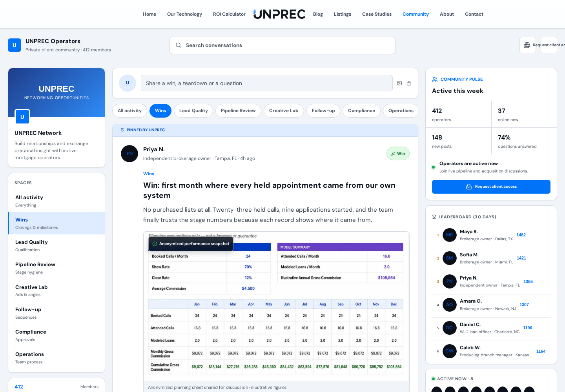The image size is (565, 392).
Task: Switch to the Creative Lab filter chip
Action: click(x=284, y=111)
